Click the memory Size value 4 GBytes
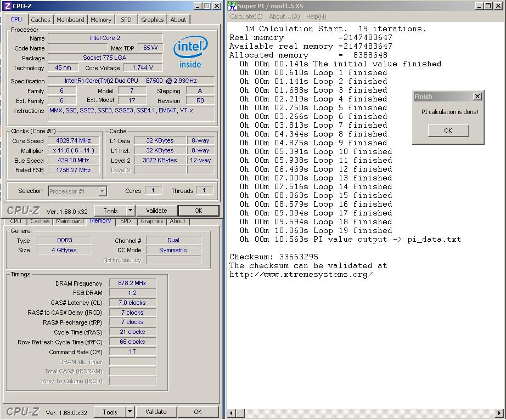This screenshot has height=420, width=506. [65, 250]
